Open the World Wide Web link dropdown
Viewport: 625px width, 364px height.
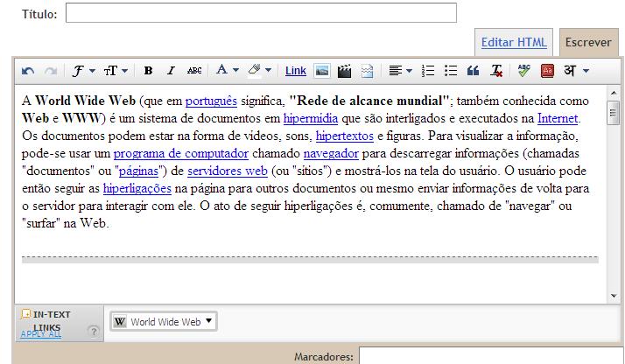pyautogui.click(x=164, y=321)
